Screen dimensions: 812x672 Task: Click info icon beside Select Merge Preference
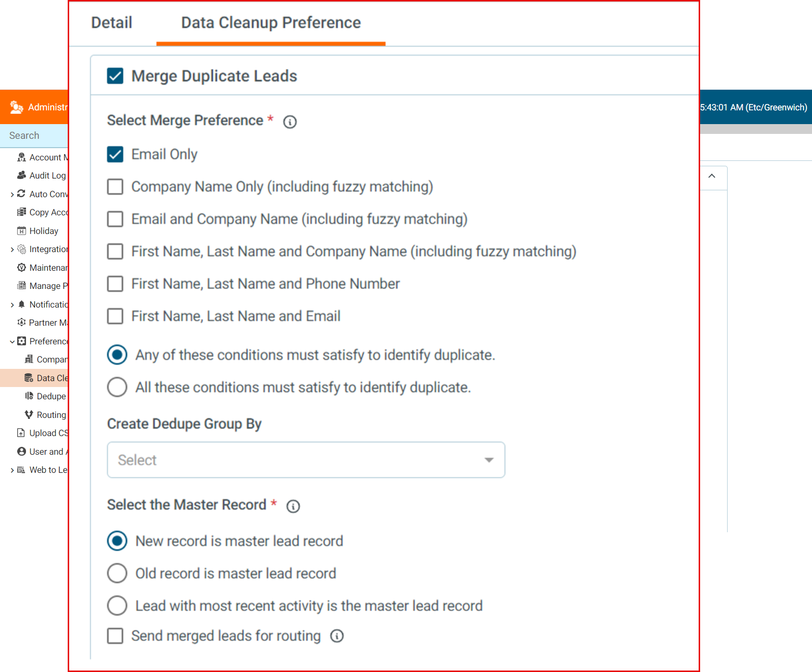click(290, 122)
